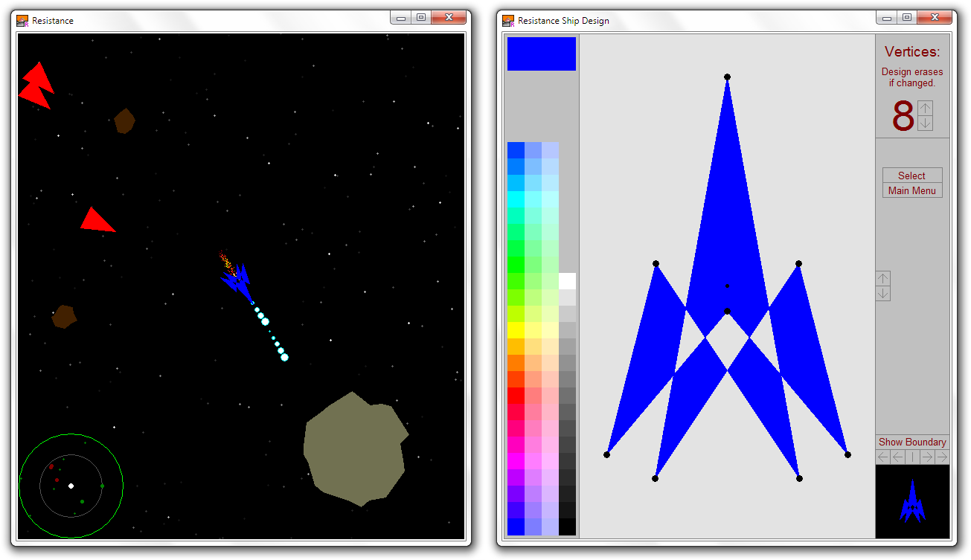
Task: Click the small brown asteroid near the top
Action: pyautogui.click(x=124, y=121)
